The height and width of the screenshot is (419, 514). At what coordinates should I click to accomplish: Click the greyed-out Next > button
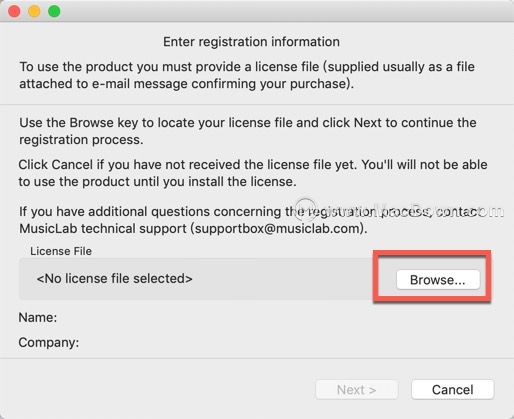click(356, 389)
